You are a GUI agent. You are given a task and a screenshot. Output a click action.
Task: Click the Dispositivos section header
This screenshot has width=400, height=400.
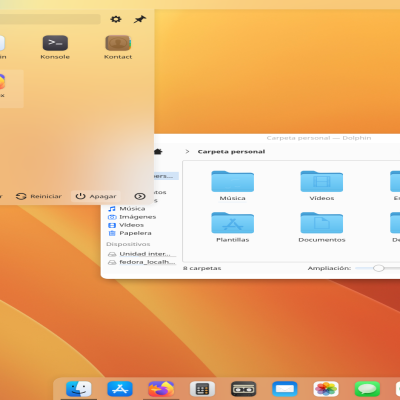(128, 244)
